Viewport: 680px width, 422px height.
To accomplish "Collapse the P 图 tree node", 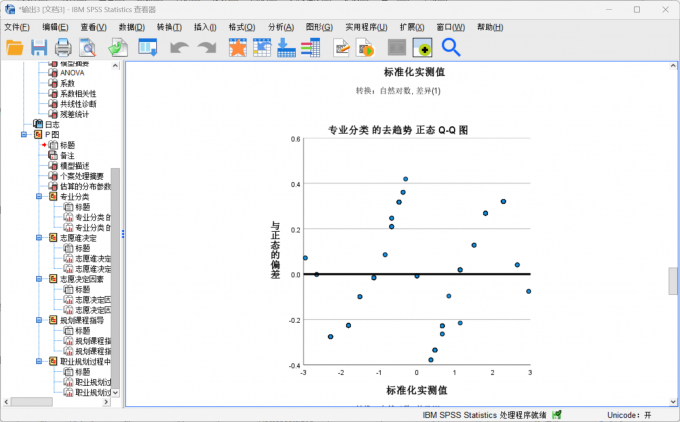I will pyautogui.click(x=23, y=134).
